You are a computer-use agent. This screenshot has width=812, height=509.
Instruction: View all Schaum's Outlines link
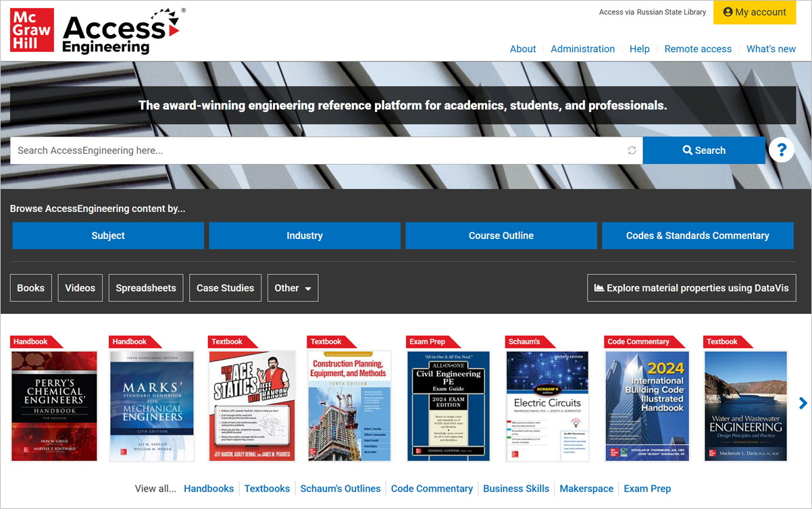[x=340, y=489]
